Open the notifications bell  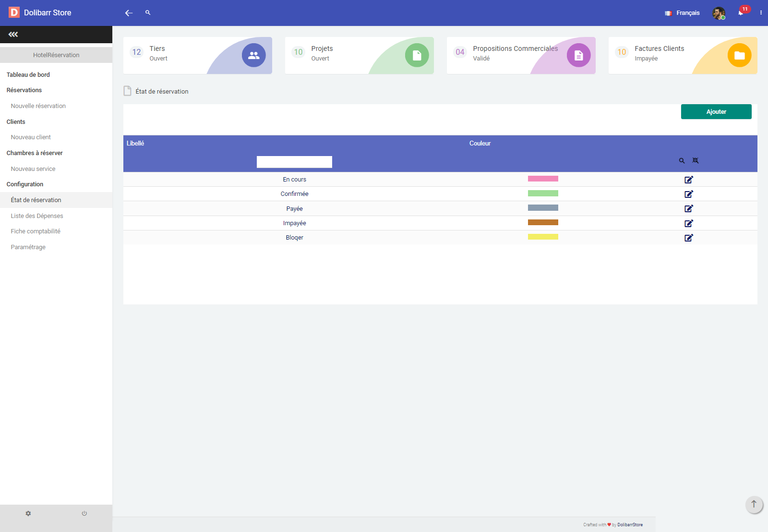pos(741,13)
